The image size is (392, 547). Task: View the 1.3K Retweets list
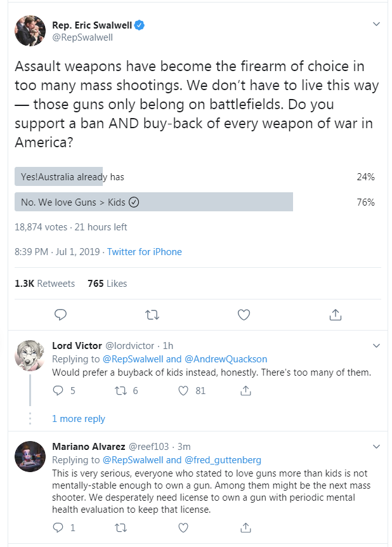tap(44, 284)
